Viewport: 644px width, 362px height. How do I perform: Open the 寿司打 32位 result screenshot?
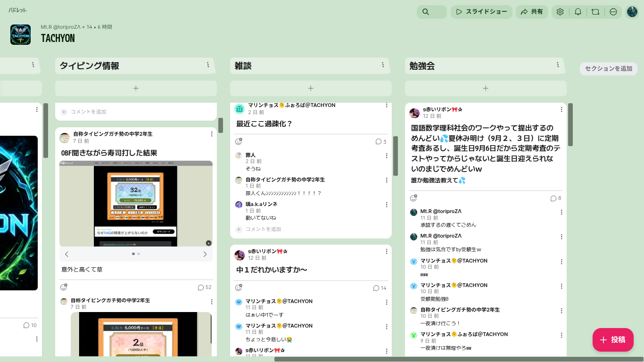136,204
